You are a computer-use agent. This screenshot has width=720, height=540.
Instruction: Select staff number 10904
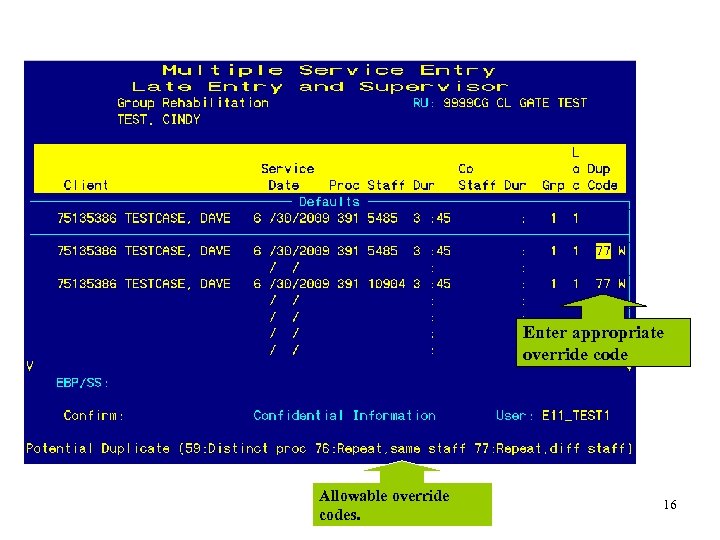387,284
